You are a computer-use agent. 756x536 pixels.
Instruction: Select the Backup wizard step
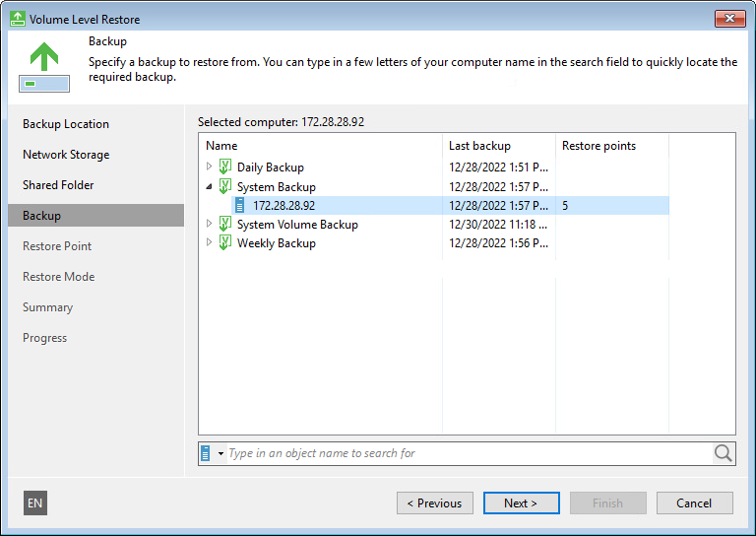click(95, 215)
